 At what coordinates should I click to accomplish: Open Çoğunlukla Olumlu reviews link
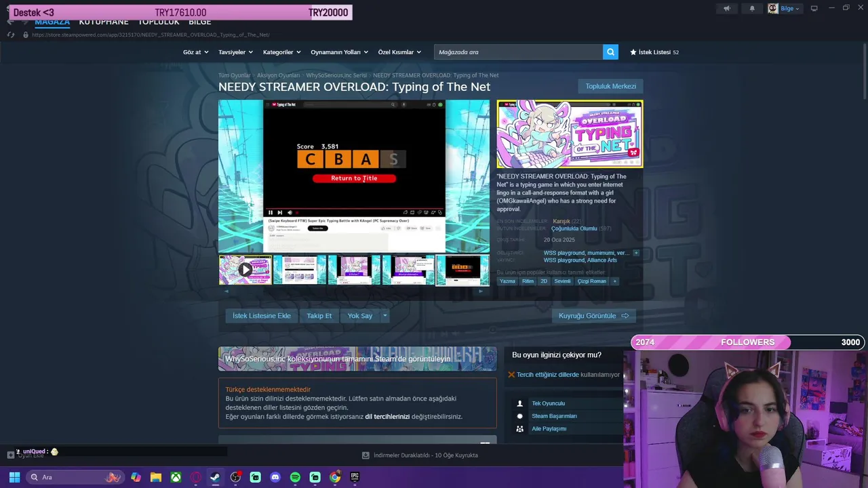(574, 228)
